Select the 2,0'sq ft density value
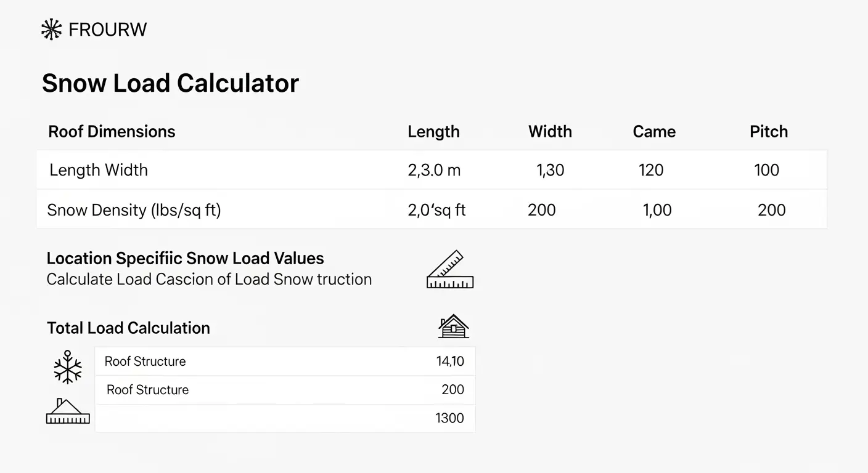This screenshot has width=868, height=473. point(436,209)
